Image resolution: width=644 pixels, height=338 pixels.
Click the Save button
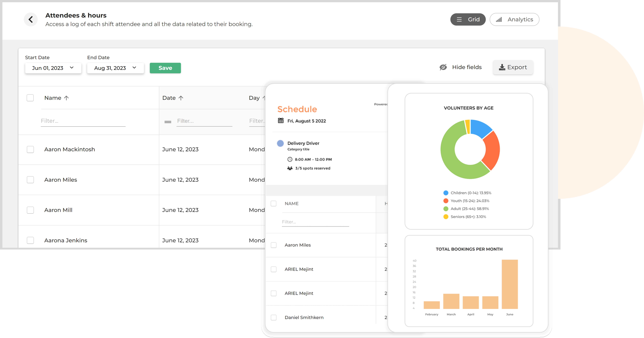pos(165,68)
